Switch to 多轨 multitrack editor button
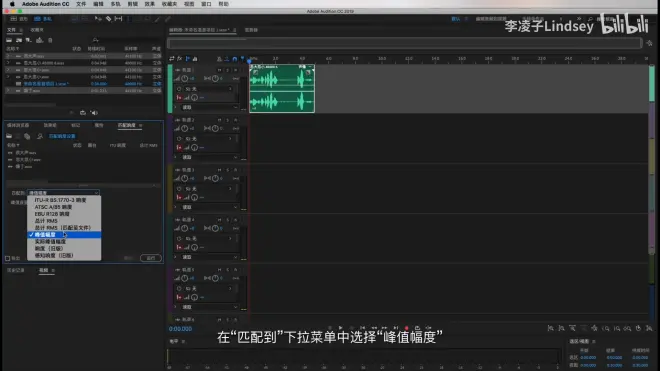 point(43,19)
